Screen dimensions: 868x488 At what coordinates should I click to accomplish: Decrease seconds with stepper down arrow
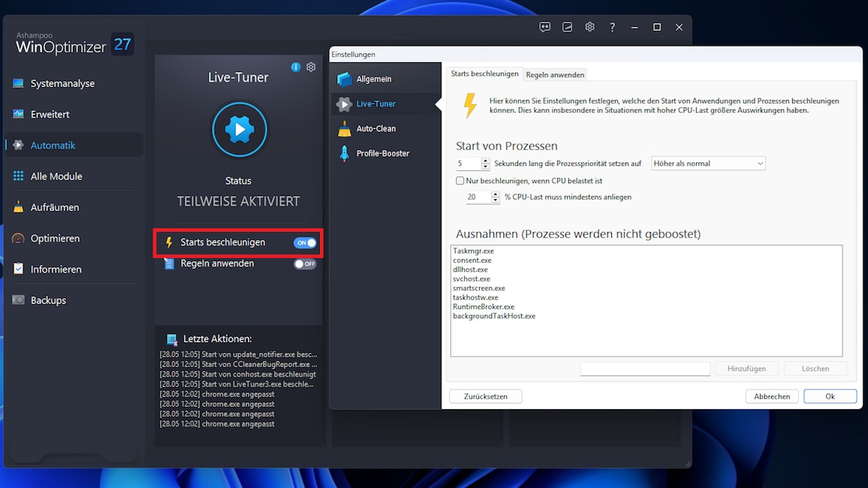[x=486, y=167]
